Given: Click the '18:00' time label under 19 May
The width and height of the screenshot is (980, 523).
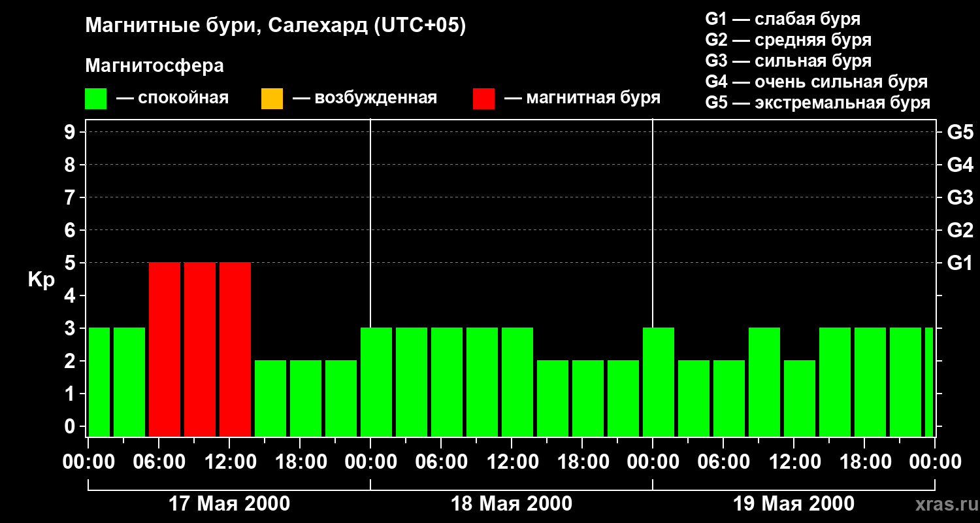Looking at the screenshot, I should [864, 462].
